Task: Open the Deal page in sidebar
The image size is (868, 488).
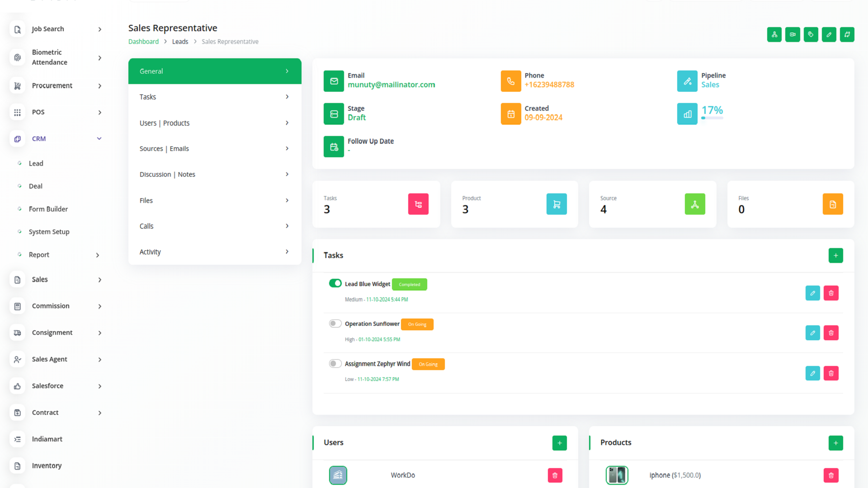Action: coord(36,186)
